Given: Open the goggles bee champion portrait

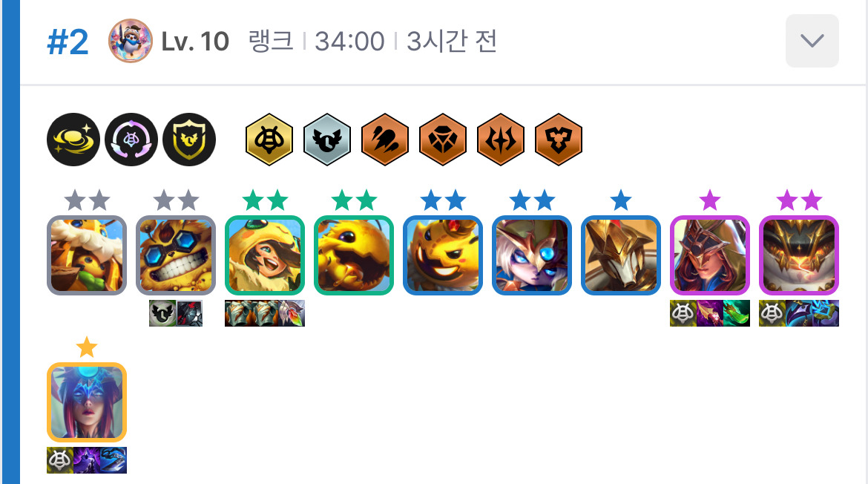Looking at the screenshot, I should pyautogui.click(x=176, y=255).
